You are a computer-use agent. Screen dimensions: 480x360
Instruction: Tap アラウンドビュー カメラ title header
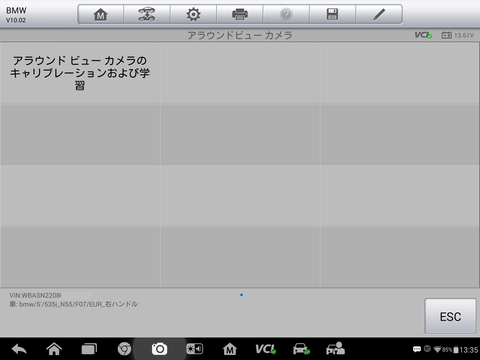click(240, 35)
